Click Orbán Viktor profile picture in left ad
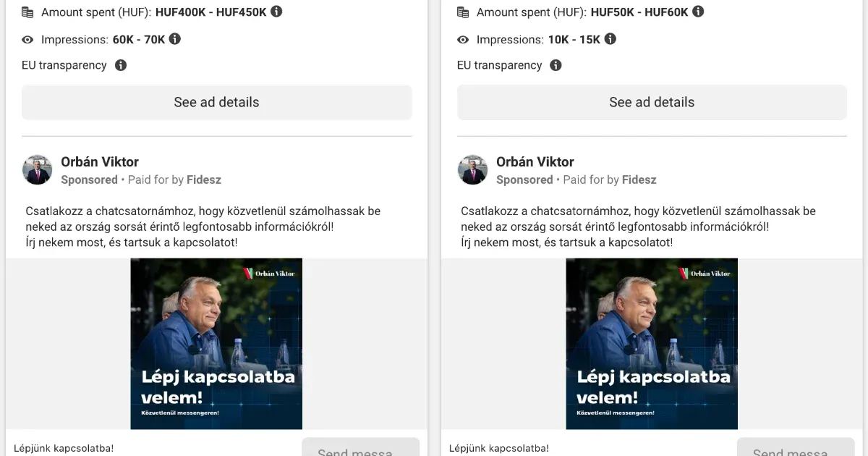The width and height of the screenshot is (868, 456). click(x=37, y=170)
